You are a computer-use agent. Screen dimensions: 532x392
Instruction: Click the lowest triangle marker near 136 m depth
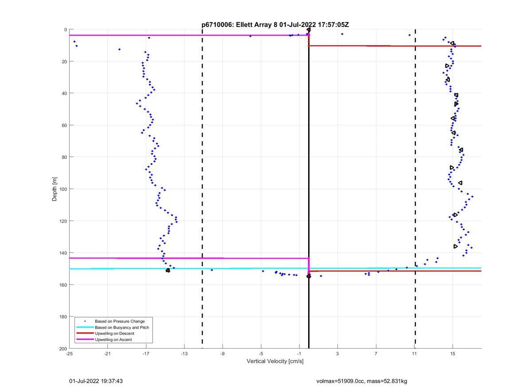pos(455,246)
